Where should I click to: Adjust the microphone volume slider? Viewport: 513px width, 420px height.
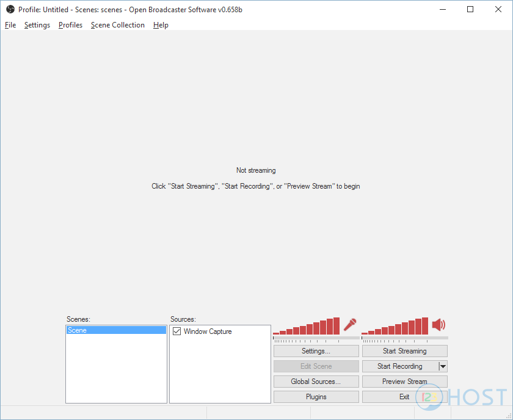[x=316, y=338]
